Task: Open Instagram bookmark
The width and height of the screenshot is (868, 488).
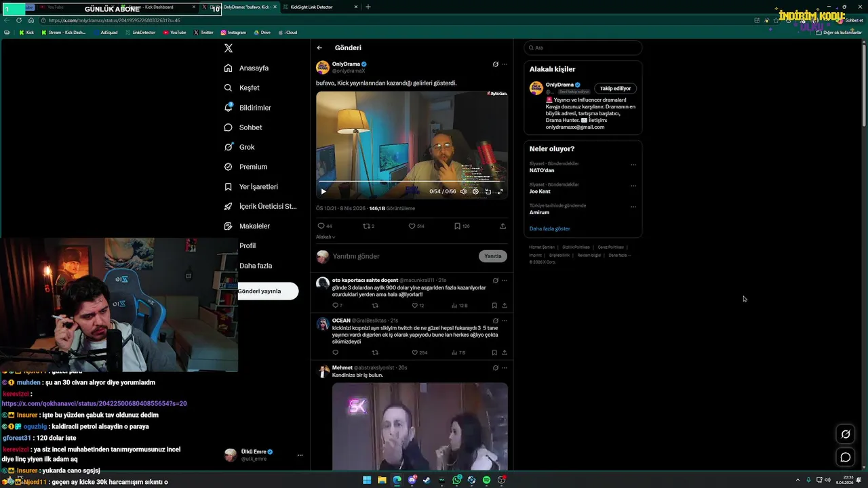Action: 233,33
